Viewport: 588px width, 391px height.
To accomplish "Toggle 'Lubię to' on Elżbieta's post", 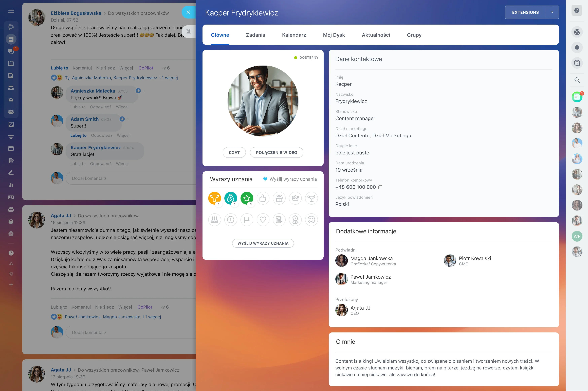I will click(59, 68).
